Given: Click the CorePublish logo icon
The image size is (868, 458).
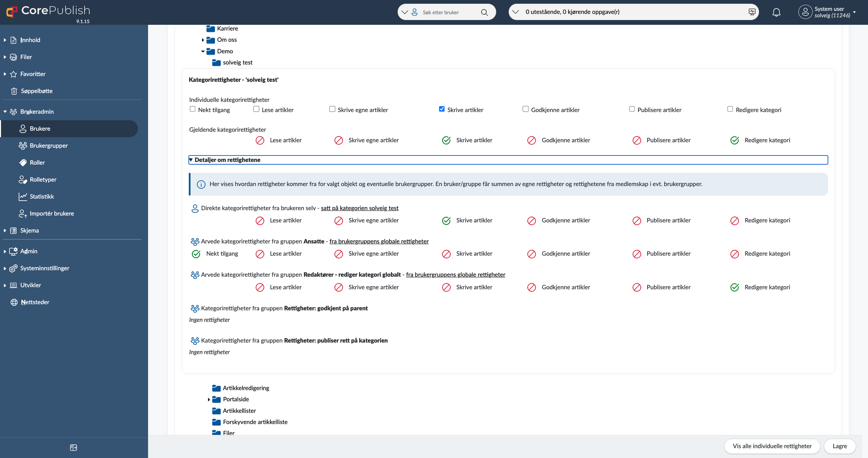Looking at the screenshot, I should click(12, 12).
